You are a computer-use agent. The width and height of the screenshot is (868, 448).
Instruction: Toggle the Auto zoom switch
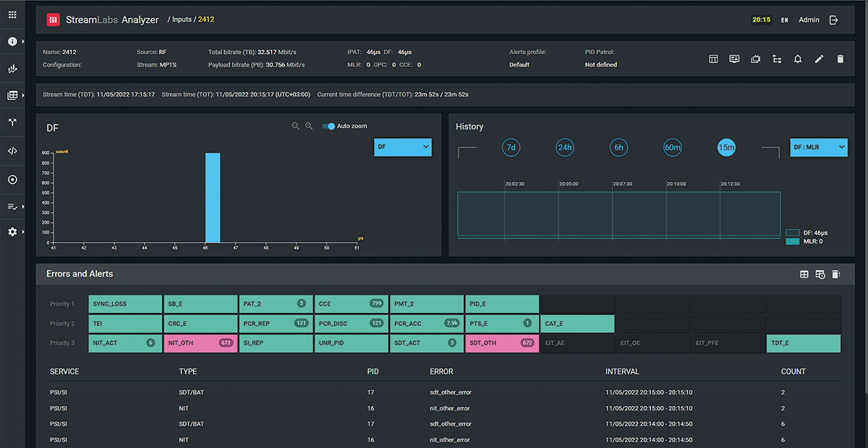(329, 126)
